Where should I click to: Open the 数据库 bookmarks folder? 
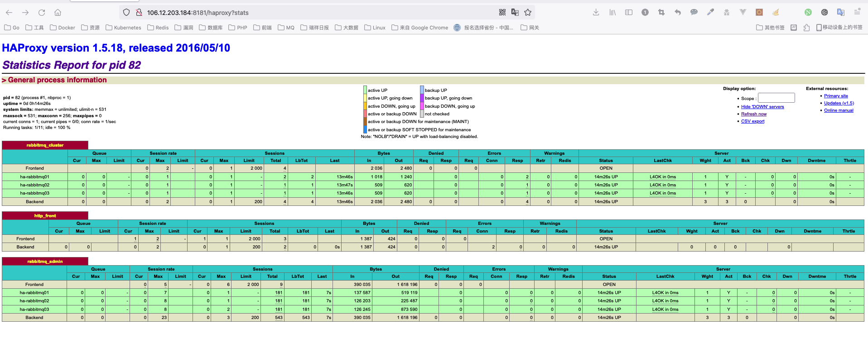coord(211,28)
